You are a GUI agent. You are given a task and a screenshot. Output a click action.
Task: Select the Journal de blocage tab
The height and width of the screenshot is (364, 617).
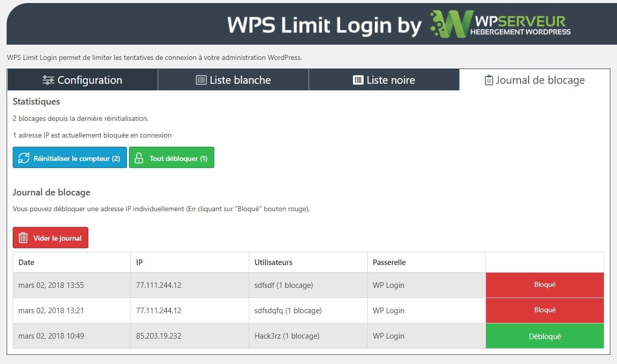pyautogui.click(x=534, y=80)
